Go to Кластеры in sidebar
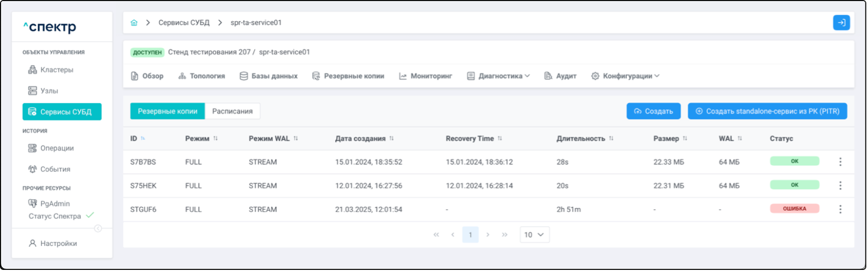 coord(56,70)
